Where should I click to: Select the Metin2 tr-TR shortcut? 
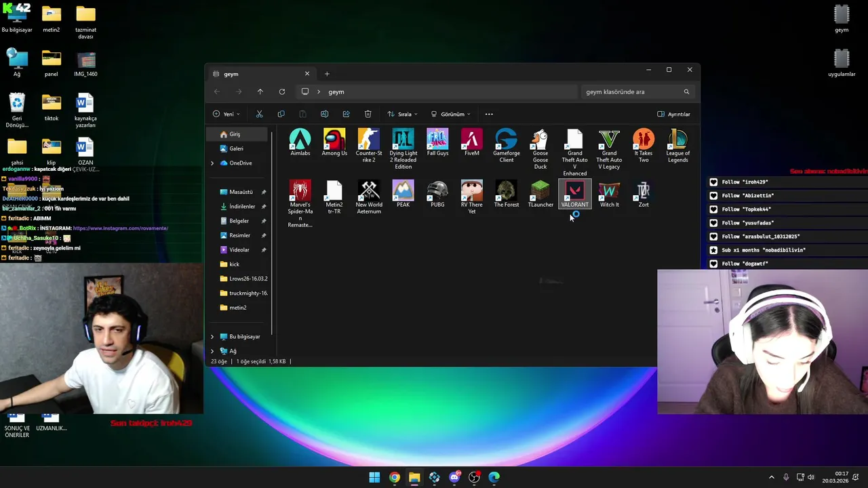point(334,197)
